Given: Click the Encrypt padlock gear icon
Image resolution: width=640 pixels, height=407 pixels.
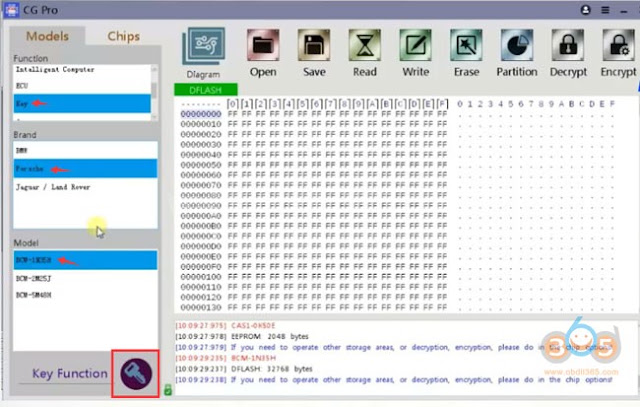Looking at the screenshot, I should pyautogui.click(x=618, y=45).
